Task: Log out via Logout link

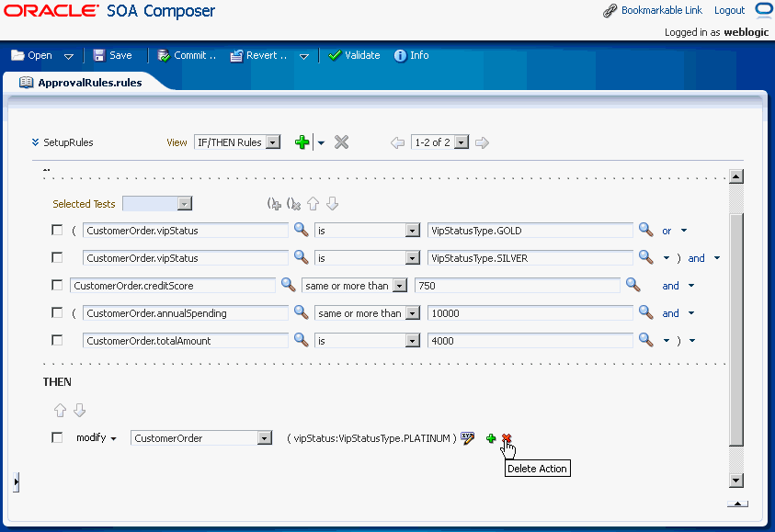Action: pos(729,10)
